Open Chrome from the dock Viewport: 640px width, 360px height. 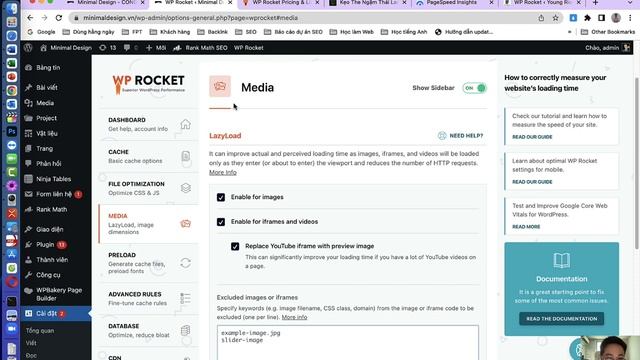11,91
